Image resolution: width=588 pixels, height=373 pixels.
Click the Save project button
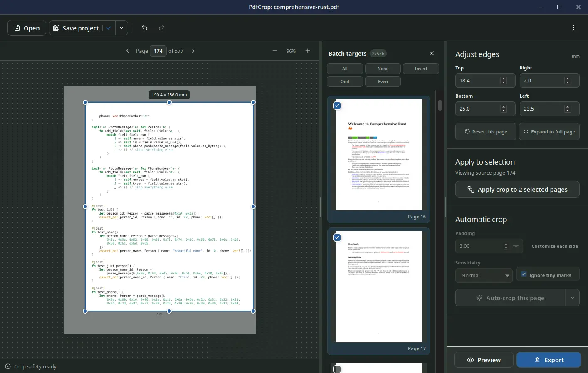[x=76, y=28]
